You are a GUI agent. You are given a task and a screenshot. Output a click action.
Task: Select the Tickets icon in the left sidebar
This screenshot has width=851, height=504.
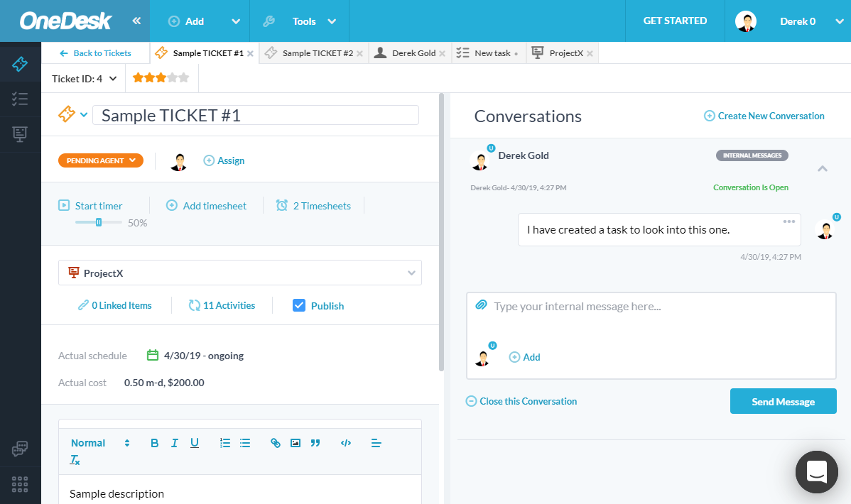pos(20,62)
